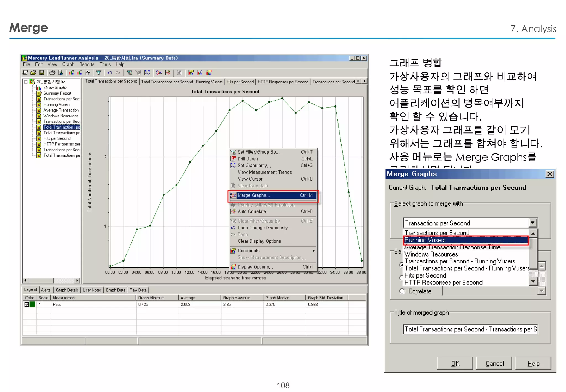Click the Add New Graph toolbar icon
Image resolution: width=566 pixels, height=392 pixels.
(x=71, y=73)
